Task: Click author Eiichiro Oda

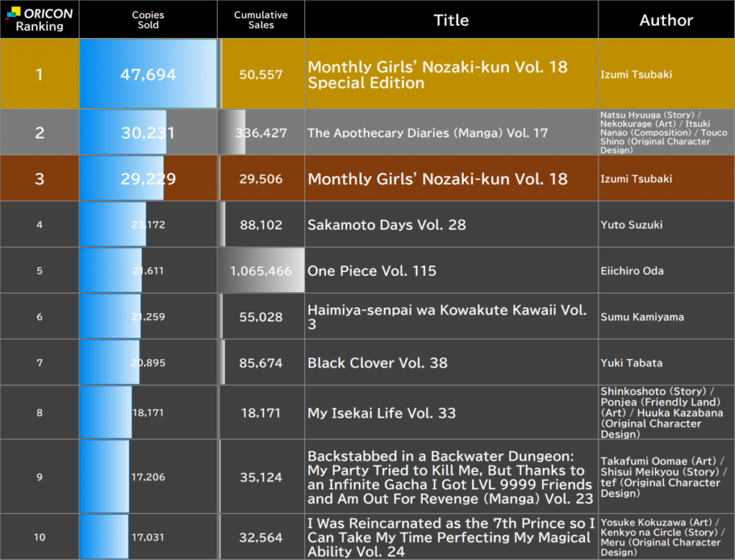Action: pos(632,271)
